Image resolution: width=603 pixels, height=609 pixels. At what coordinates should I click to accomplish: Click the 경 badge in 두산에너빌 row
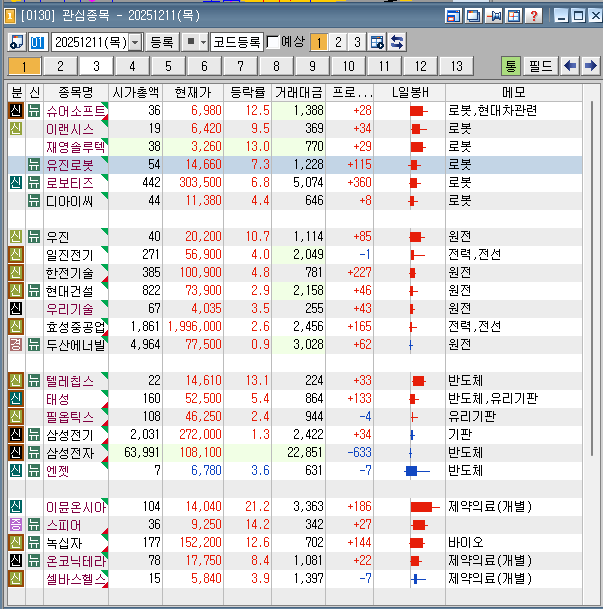click(x=16, y=345)
